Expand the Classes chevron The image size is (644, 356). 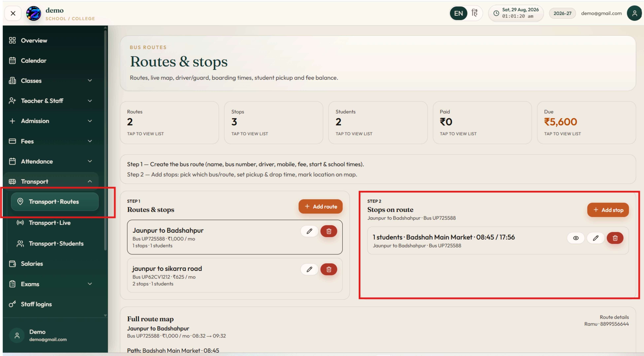90,81
